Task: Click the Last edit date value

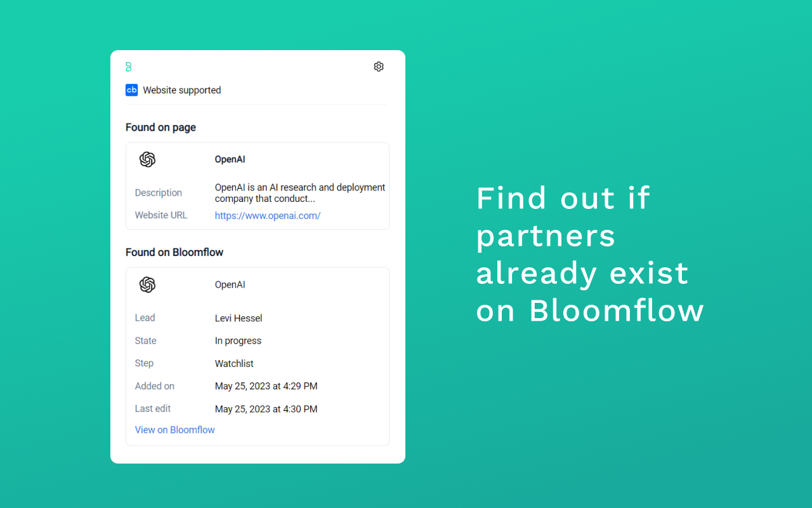Action: click(266, 409)
